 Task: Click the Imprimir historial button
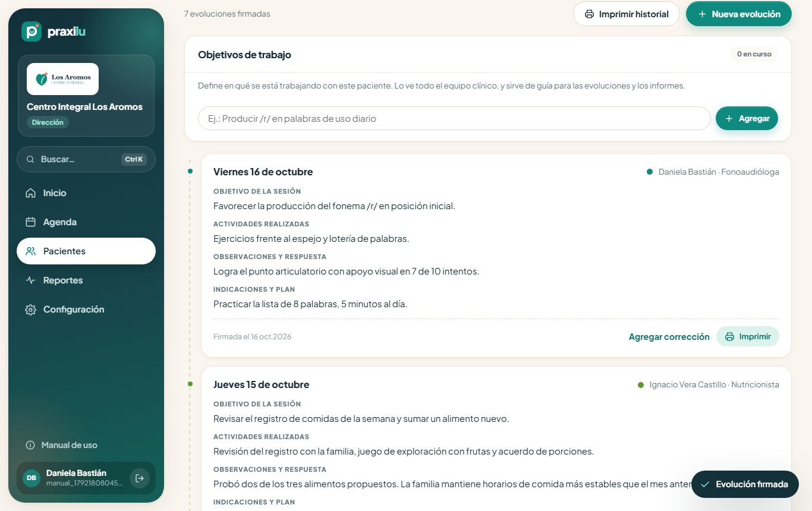pos(626,14)
